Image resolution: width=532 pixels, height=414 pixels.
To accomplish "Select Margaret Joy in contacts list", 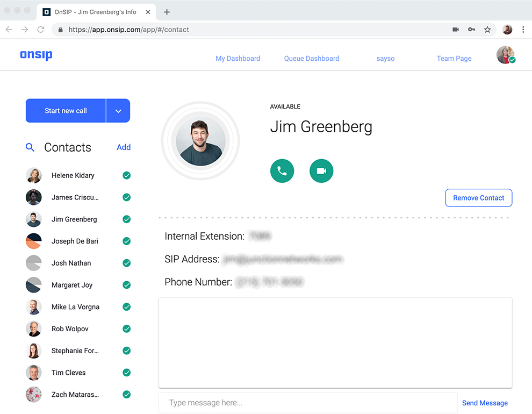I will coord(78,285).
